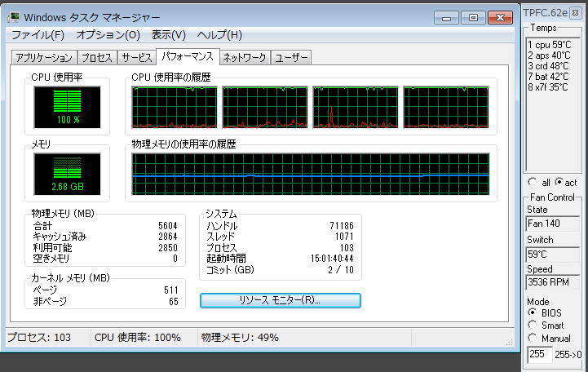
Task: Close the TPFC fan control window
Action: [x=575, y=13]
